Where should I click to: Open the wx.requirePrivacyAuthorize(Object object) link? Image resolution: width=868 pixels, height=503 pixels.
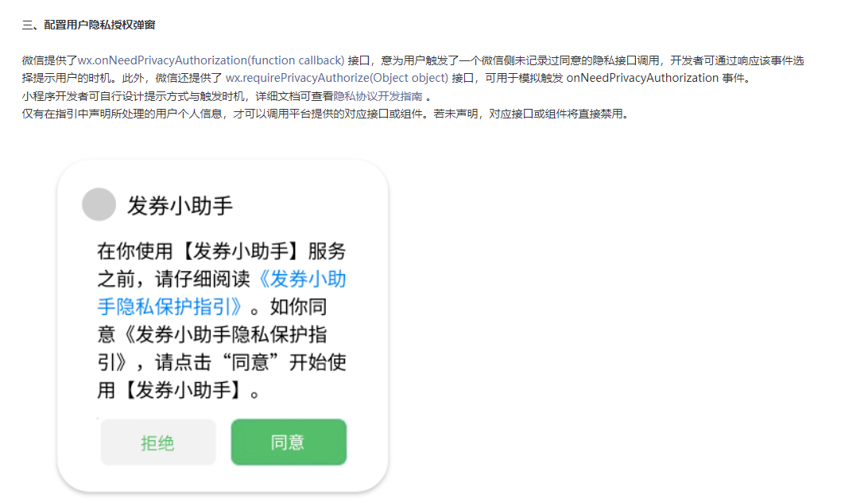[336, 78]
